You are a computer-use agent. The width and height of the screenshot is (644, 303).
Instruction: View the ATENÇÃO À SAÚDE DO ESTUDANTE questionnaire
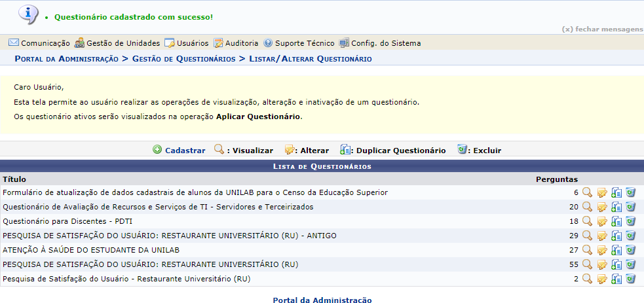587,250
